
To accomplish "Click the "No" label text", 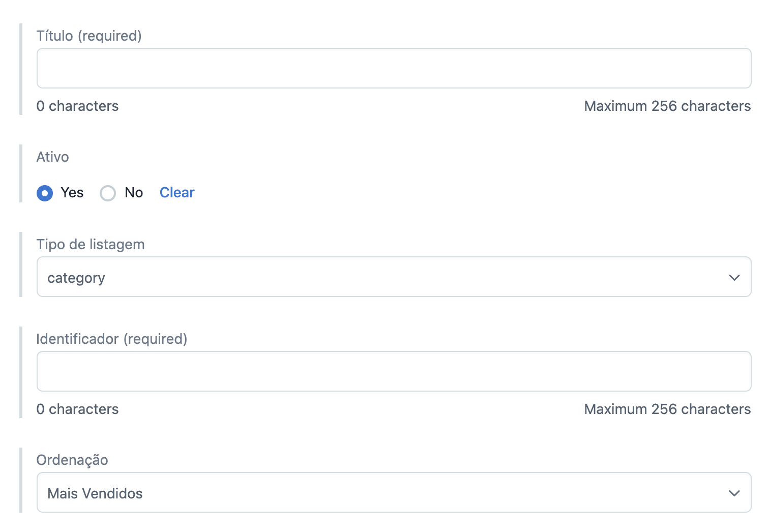I will 134,193.
